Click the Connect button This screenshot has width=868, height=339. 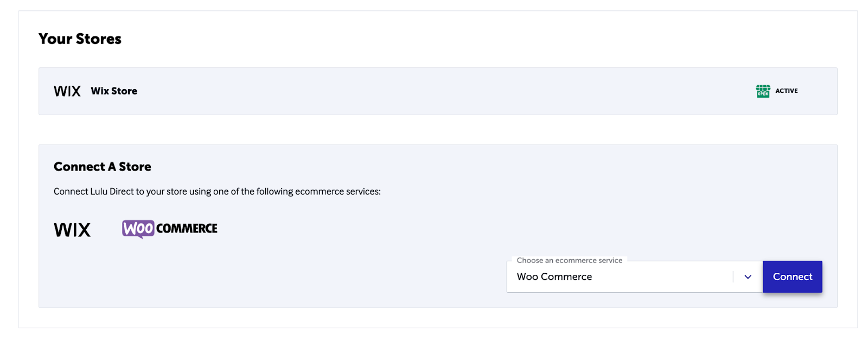[792, 277]
